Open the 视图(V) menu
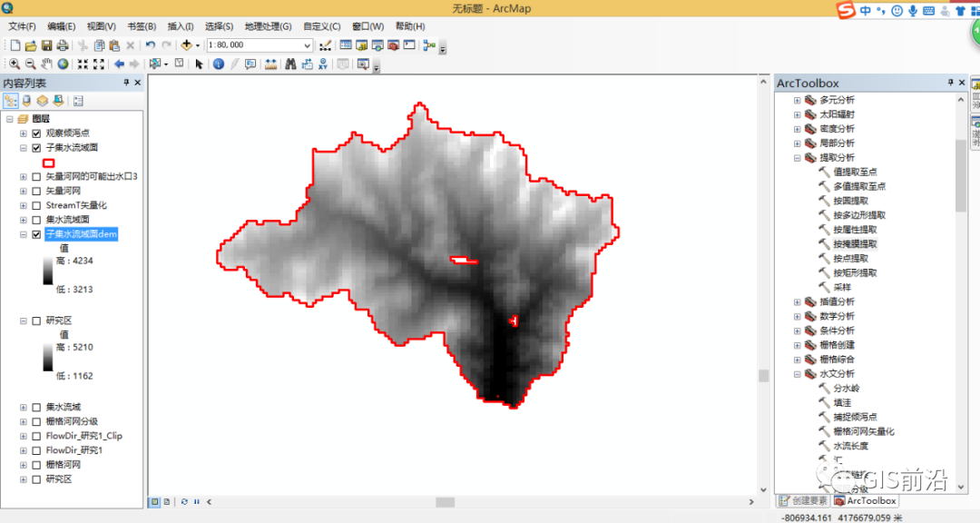Image resolution: width=980 pixels, height=523 pixels. click(102, 26)
